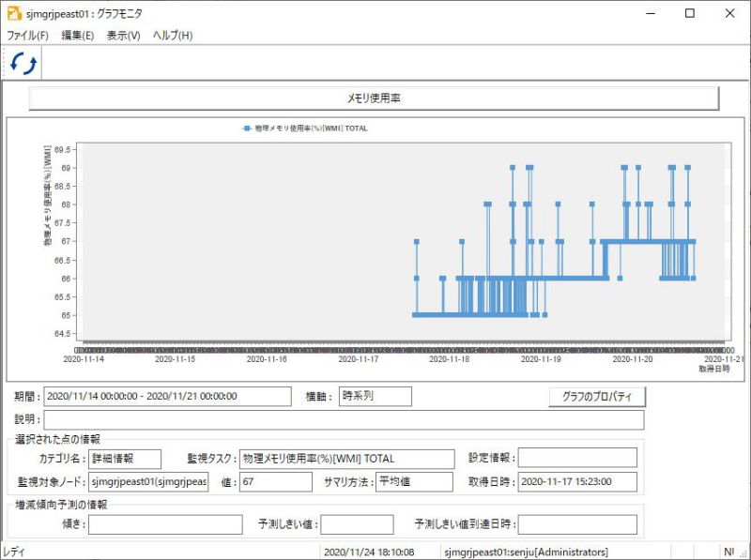Click the 2020-11-14 x-axis label
The width and height of the screenshot is (751, 560).
click(84, 359)
